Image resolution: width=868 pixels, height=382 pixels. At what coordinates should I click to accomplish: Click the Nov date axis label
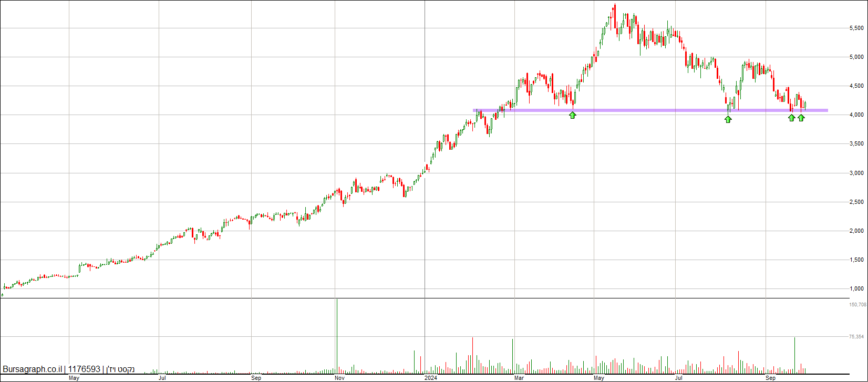click(x=339, y=378)
